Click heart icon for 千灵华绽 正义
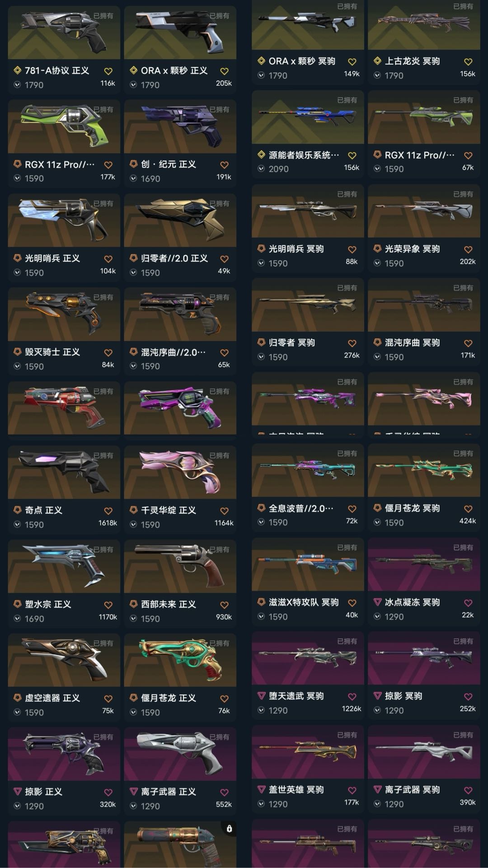Image resolution: width=488 pixels, height=868 pixels. [x=224, y=511]
